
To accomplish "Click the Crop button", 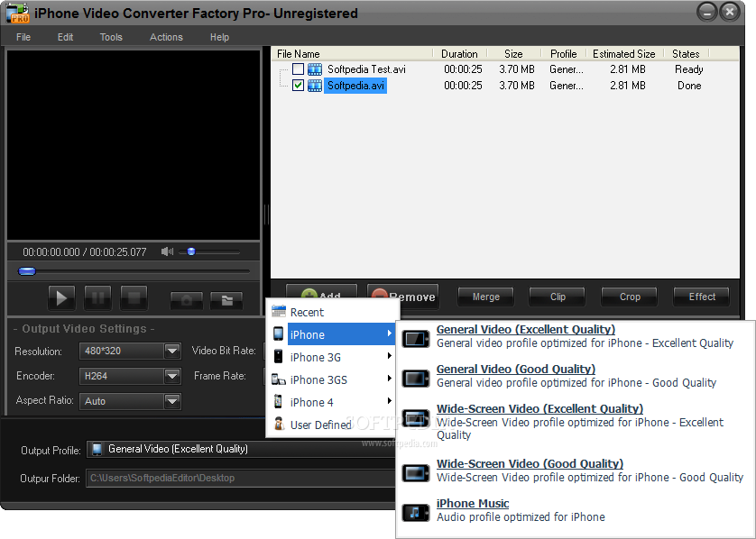I will pos(629,297).
